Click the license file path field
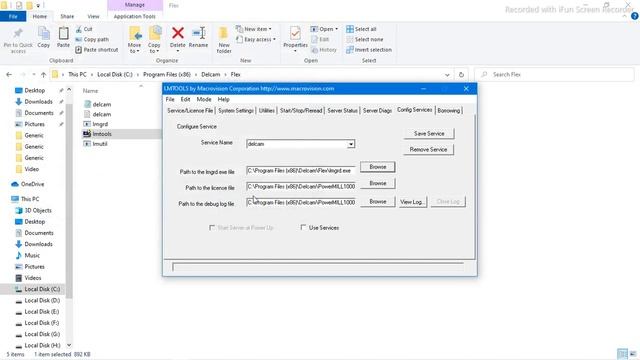 click(301, 187)
